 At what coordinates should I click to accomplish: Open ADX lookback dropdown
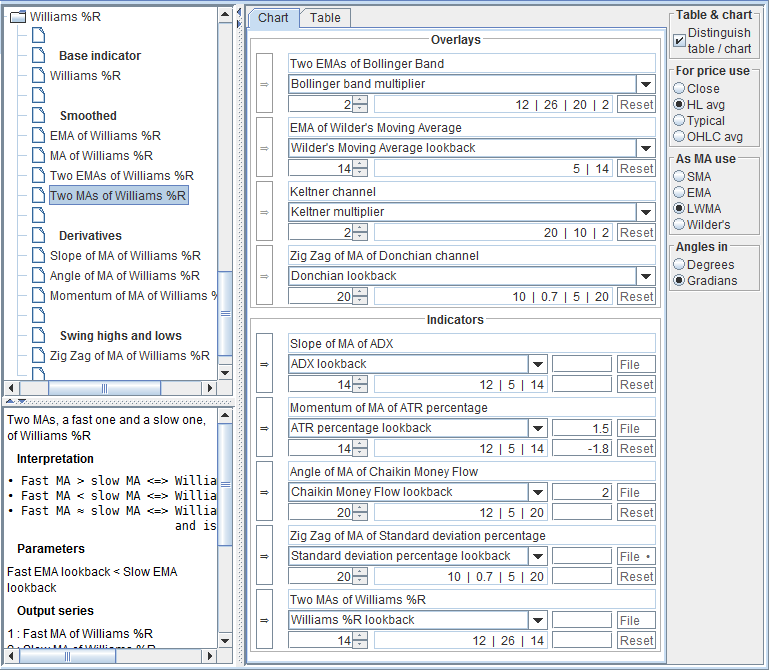coord(538,364)
